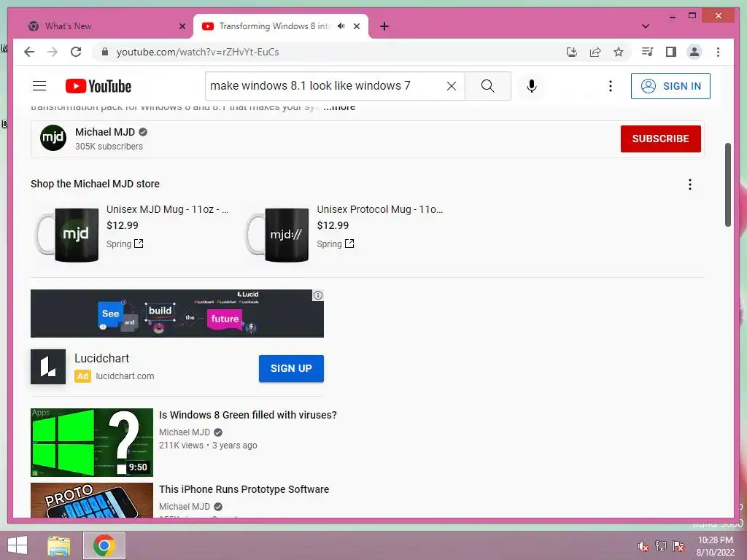
Task: Open the media controls icon in Chrome toolbar
Action: [648, 52]
